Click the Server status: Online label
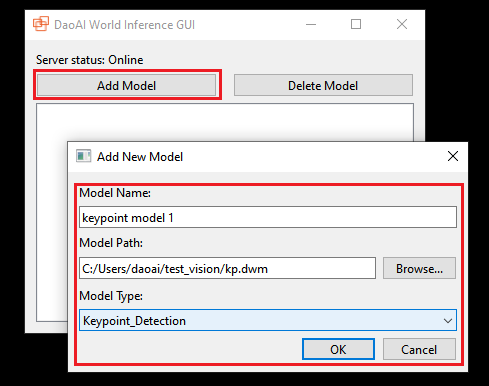489x386 pixels. pyautogui.click(x=90, y=60)
